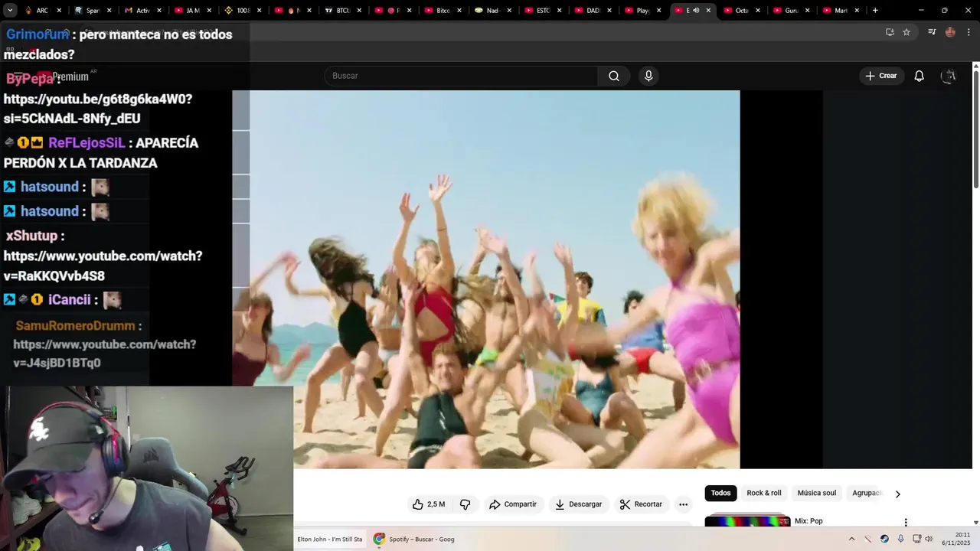Bookmark this page with star icon
This screenshot has width=980, height=551.
[x=906, y=32]
